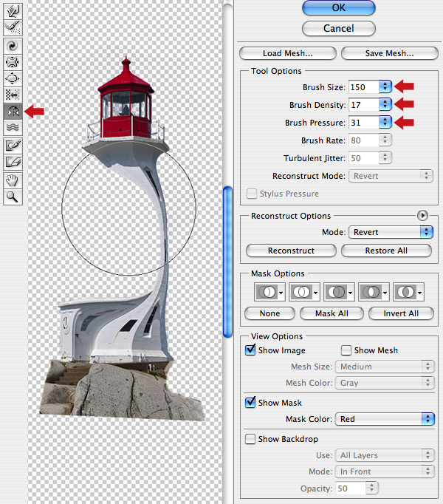This screenshot has height=504, width=443.
Task: Click the backdrop Opacity value field
Action: pos(351,488)
